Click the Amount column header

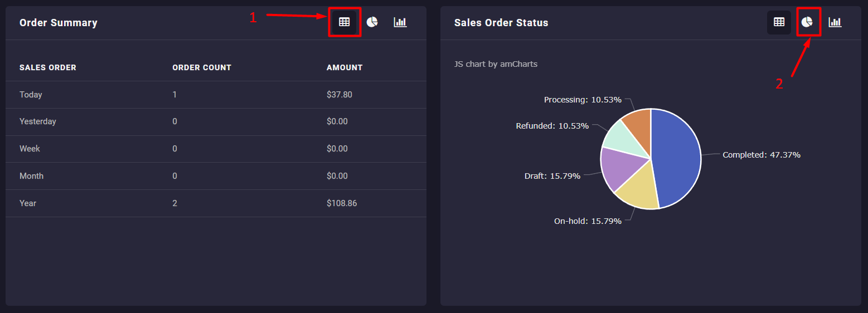coord(345,67)
